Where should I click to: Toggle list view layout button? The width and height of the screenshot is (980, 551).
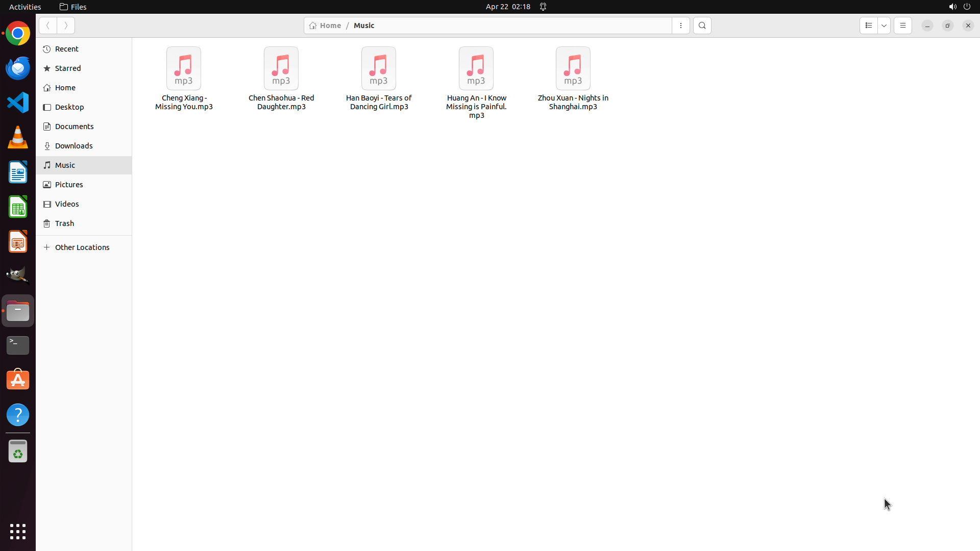pos(868,26)
